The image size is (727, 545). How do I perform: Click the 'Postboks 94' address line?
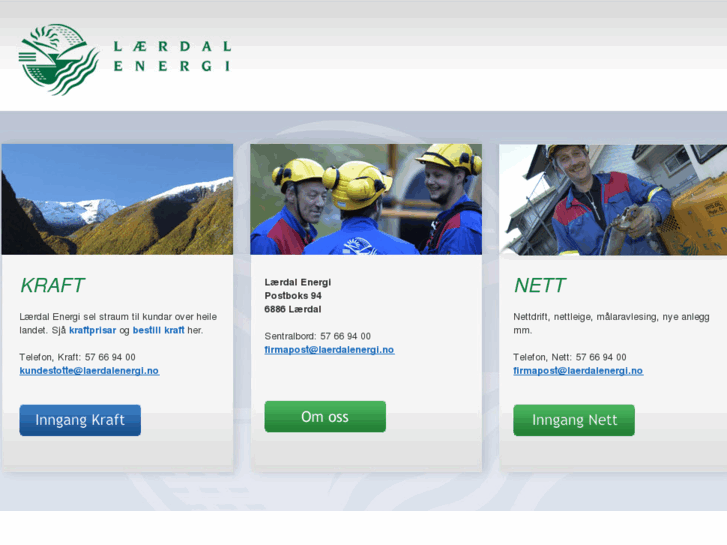tap(293, 295)
